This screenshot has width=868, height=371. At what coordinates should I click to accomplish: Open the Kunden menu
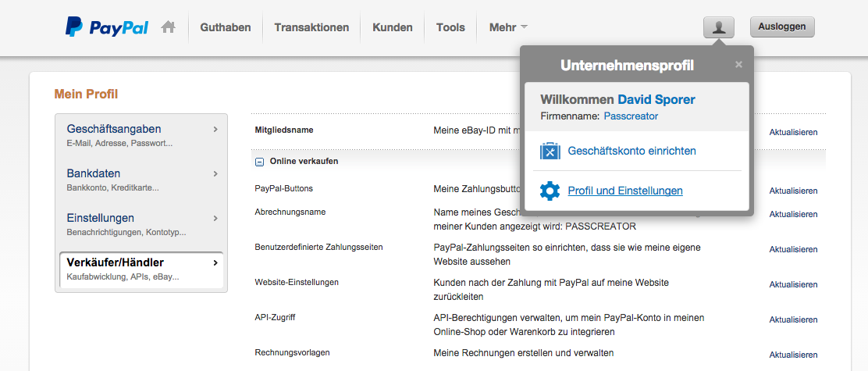point(393,27)
